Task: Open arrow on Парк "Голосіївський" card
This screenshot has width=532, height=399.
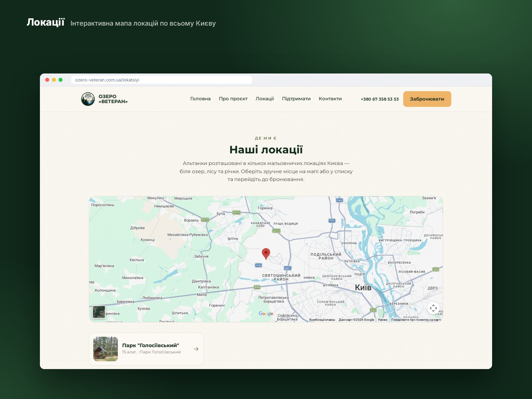Action: [x=196, y=349]
